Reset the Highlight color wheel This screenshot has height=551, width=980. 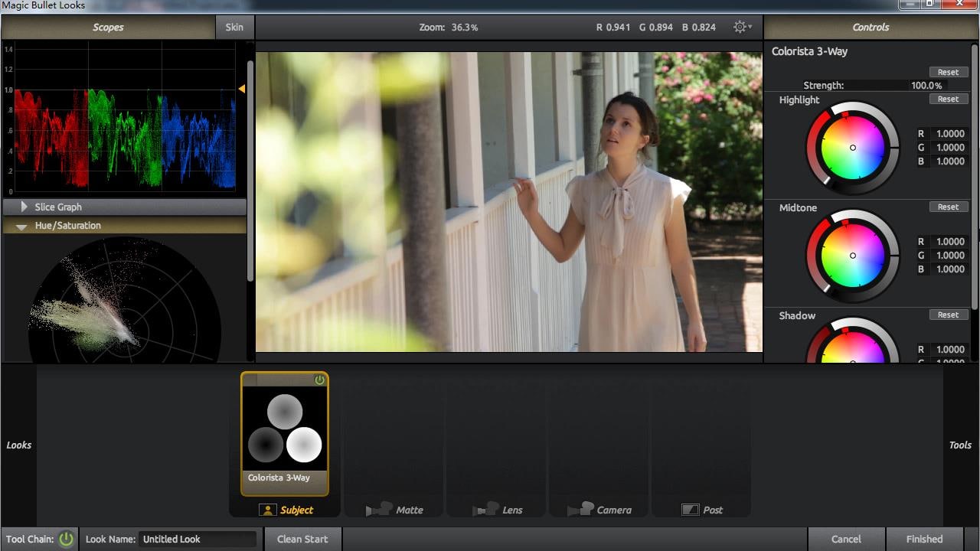(x=948, y=99)
